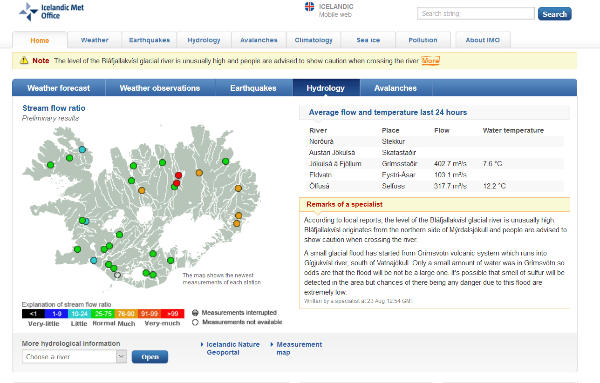Select the Weather forecast panel tab

coord(59,88)
